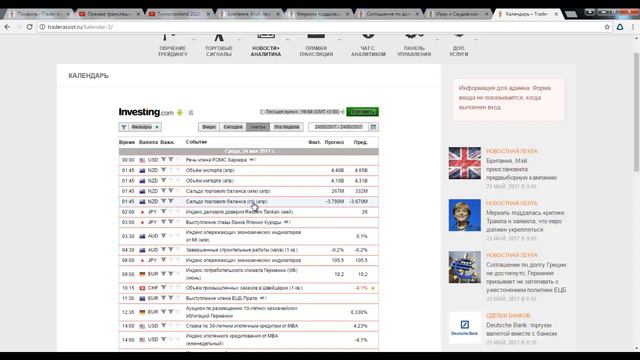
Task: Go back using browser back arrow
Action: pos(7,27)
